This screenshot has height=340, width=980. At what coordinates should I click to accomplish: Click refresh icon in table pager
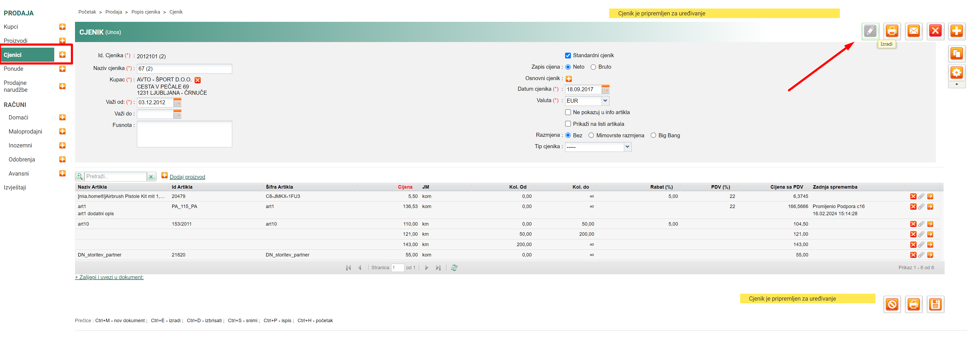click(454, 268)
